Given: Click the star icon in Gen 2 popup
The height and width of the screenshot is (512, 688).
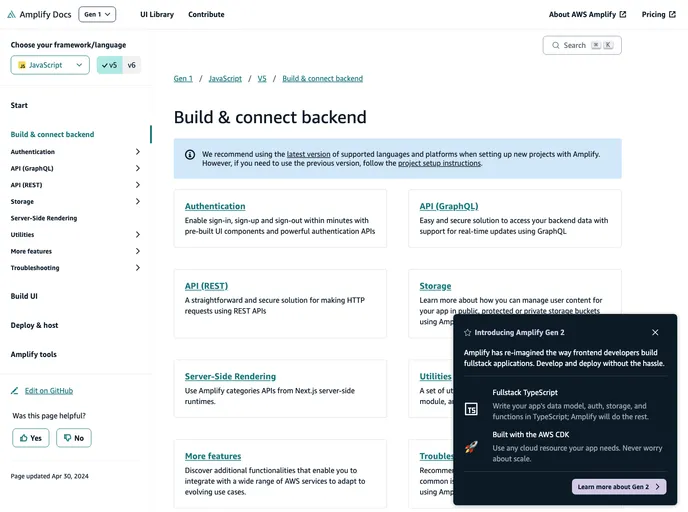Looking at the screenshot, I should [x=468, y=333].
